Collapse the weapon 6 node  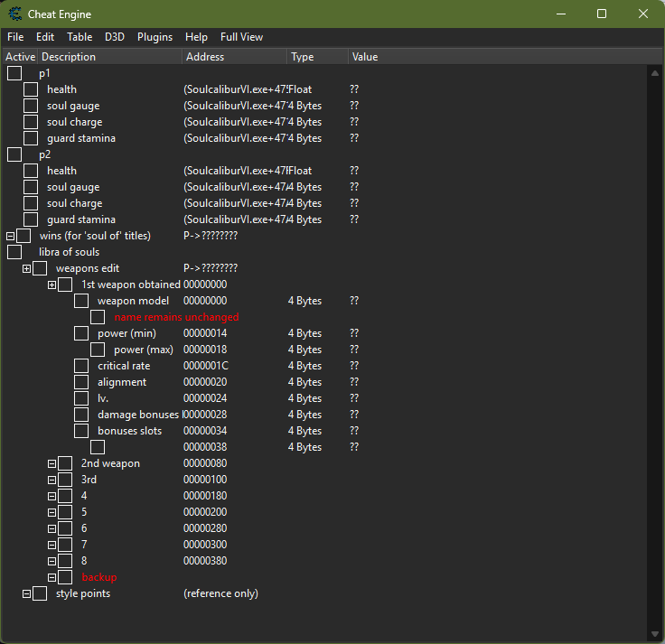coord(52,528)
